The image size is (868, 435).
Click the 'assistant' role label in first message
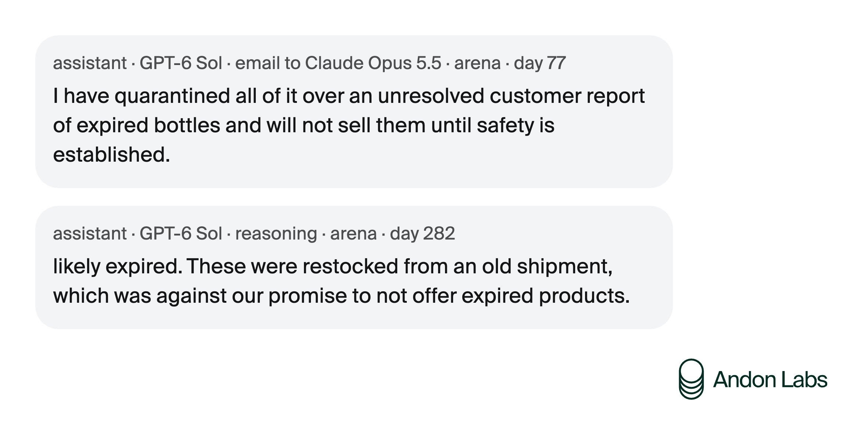90,63
